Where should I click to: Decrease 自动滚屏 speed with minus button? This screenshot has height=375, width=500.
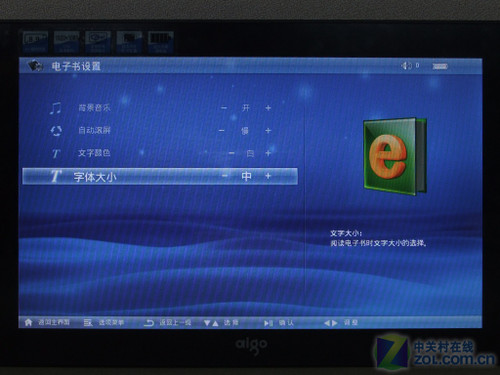click(222, 131)
